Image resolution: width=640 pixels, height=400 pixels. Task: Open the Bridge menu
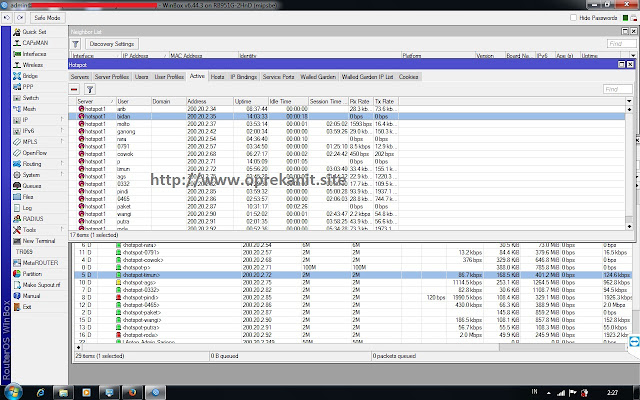pyautogui.click(x=30, y=76)
